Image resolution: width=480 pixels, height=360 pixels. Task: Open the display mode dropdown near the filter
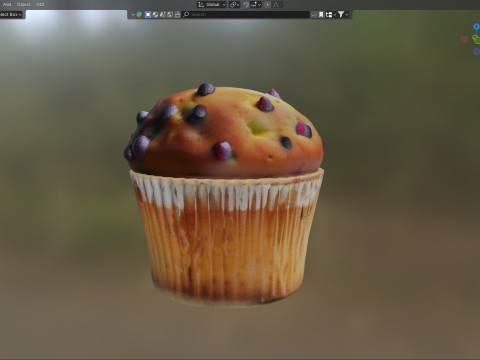(331, 15)
